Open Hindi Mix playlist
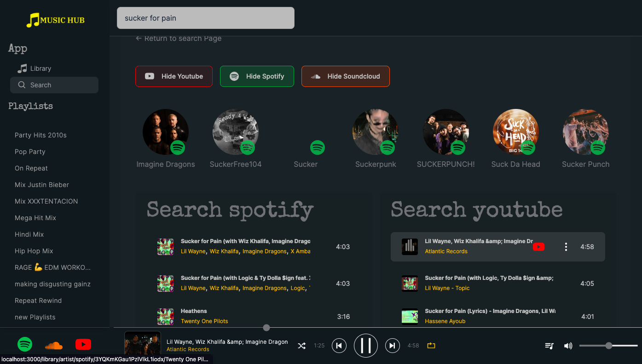642x364 pixels. click(29, 234)
